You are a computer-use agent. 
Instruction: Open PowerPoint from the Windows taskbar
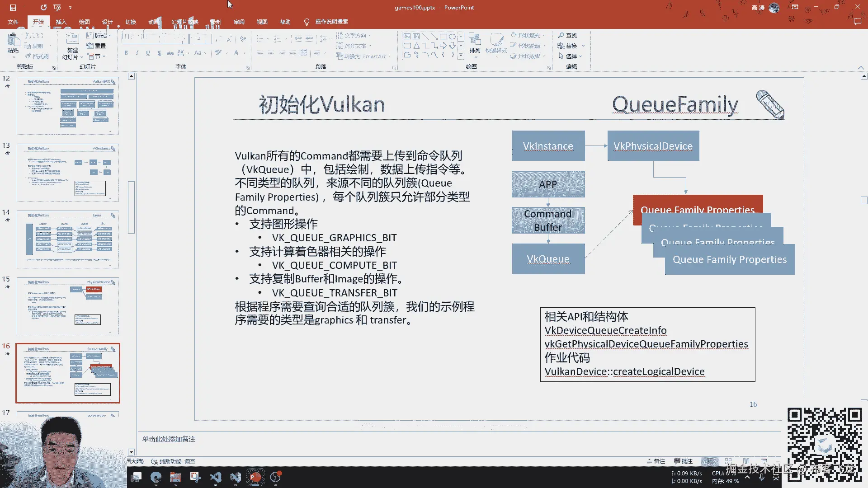tap(255, 477)
